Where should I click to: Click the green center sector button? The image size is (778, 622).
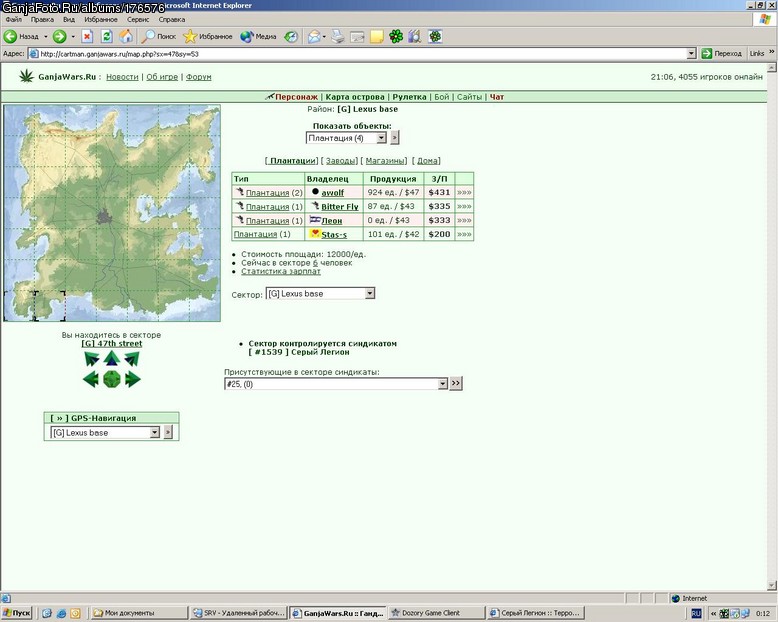[112, 379]
